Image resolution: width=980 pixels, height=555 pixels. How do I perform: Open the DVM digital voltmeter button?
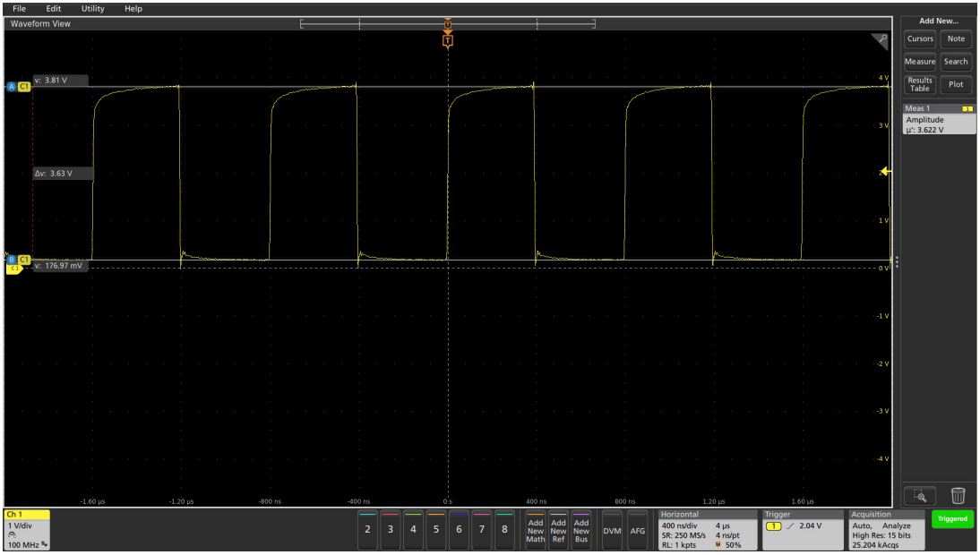pos(613,530)
